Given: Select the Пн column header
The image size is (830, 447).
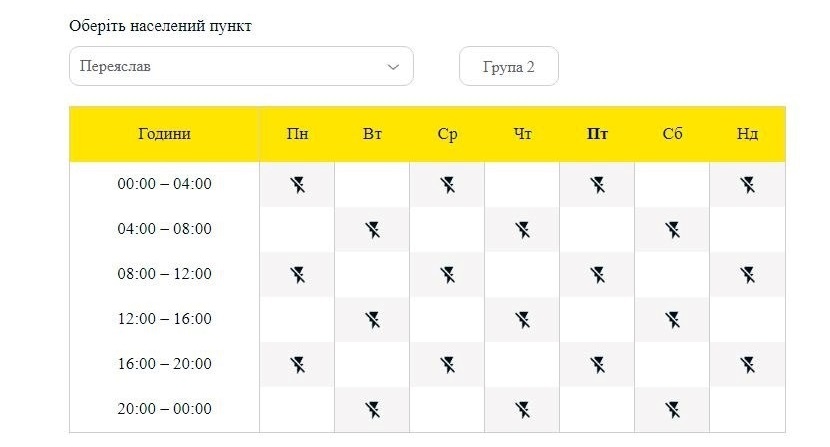Looking at the screenshot, I should click(297, 134).
